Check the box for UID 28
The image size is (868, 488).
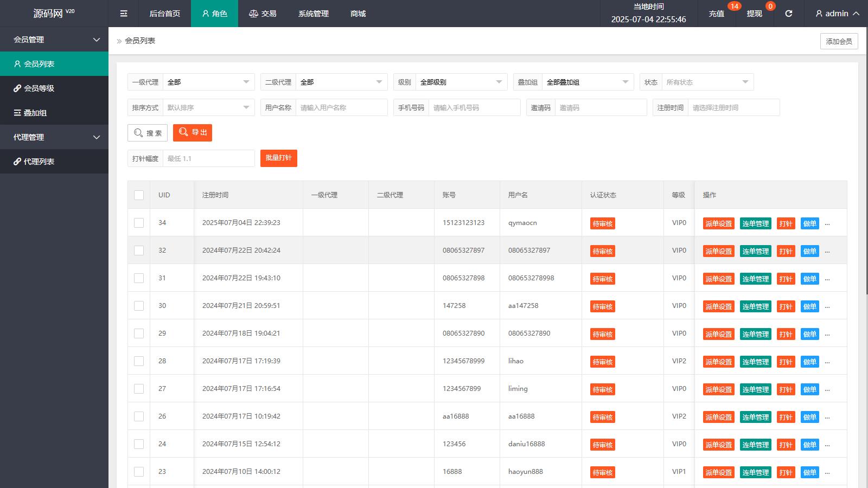pyautogui.click(x=139, y=361)
